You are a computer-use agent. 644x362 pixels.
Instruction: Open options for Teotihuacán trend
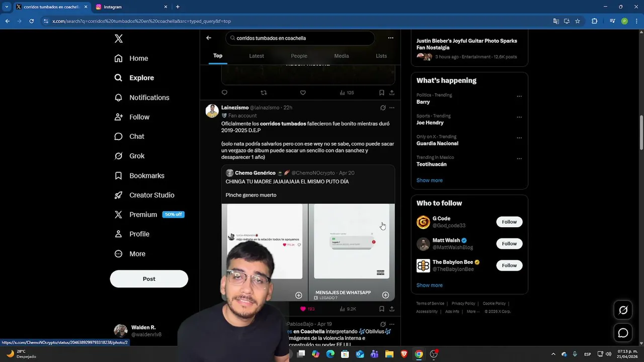[x=519, y=159]
